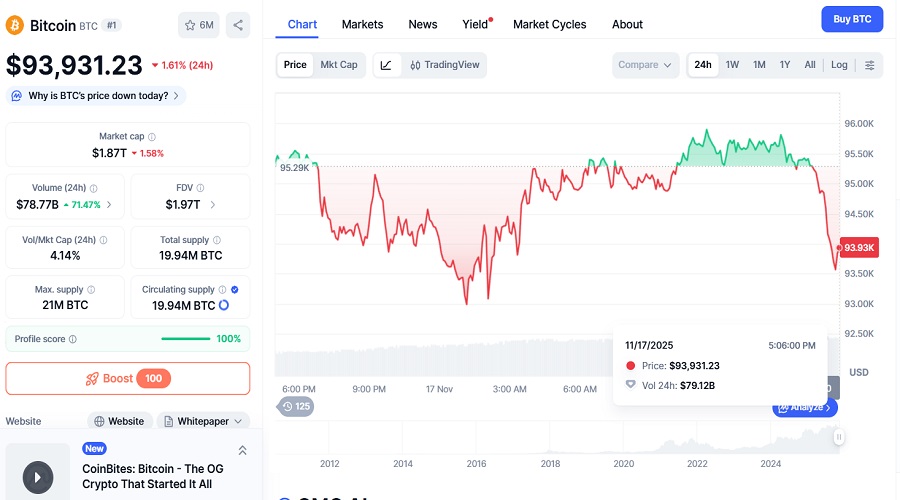Viewport: 900px width, 500px height.
Task: Open 'Why is BTC's price down today?'
Action: [x=96, y=96]
